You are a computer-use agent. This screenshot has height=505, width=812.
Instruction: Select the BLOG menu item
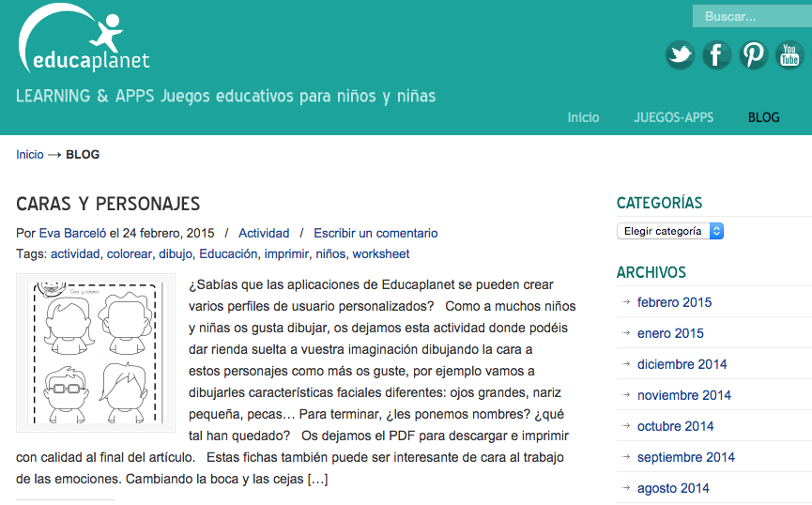763,117
